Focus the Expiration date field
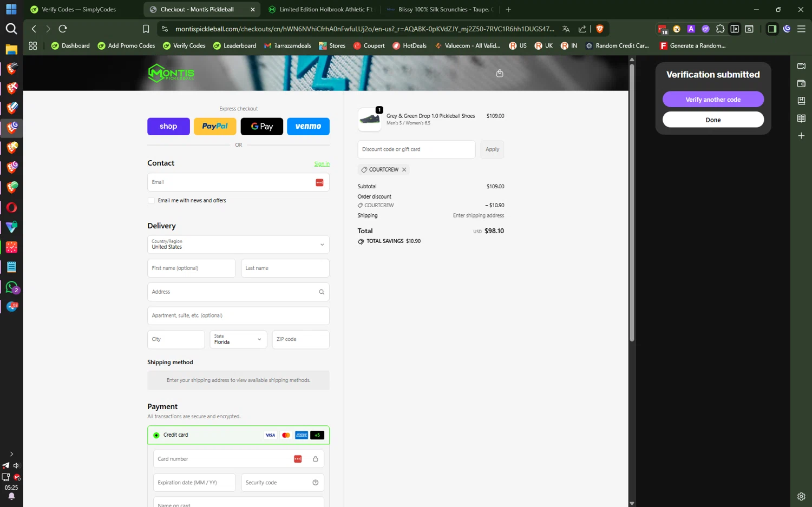Viewport: 812px width, 507px height. (x=194, y=483)
